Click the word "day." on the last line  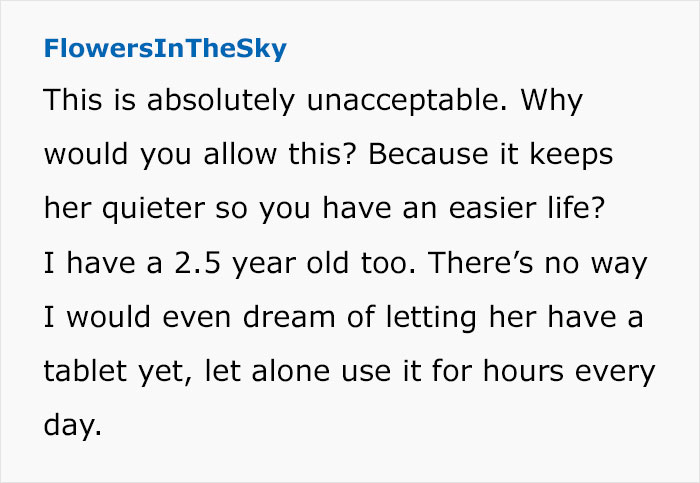tap(73, 426)
